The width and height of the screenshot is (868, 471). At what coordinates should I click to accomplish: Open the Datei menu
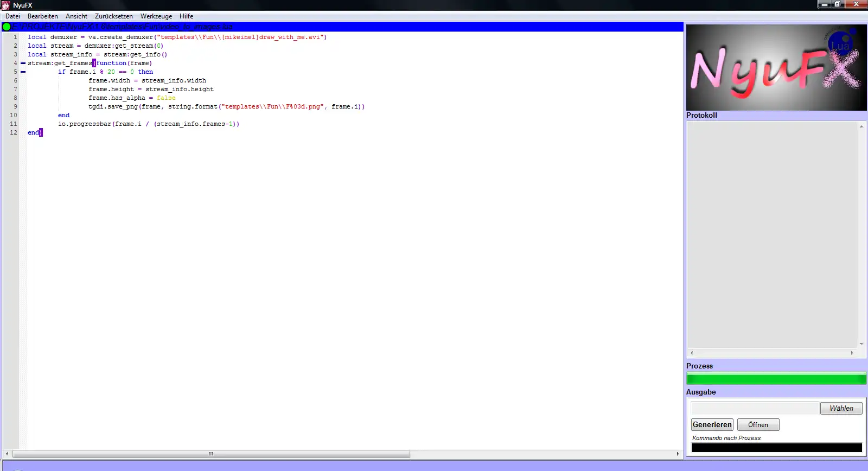pyautogui.click(x=12, y=16)
